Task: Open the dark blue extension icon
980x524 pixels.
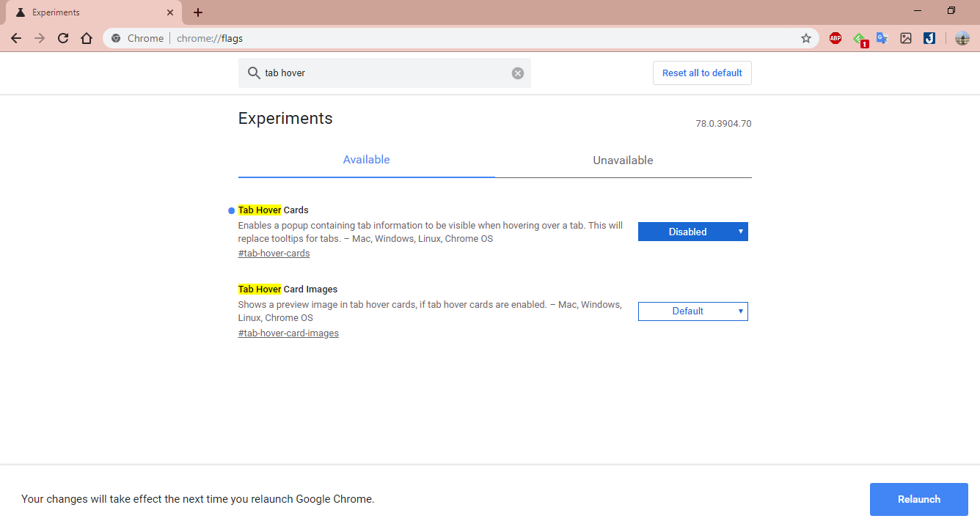Action: click(929, 38)
